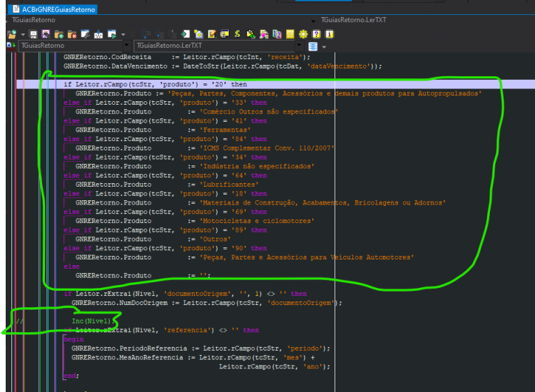Save the current unit with the floppy icon
535x392 pixels.
pos(34,34)
